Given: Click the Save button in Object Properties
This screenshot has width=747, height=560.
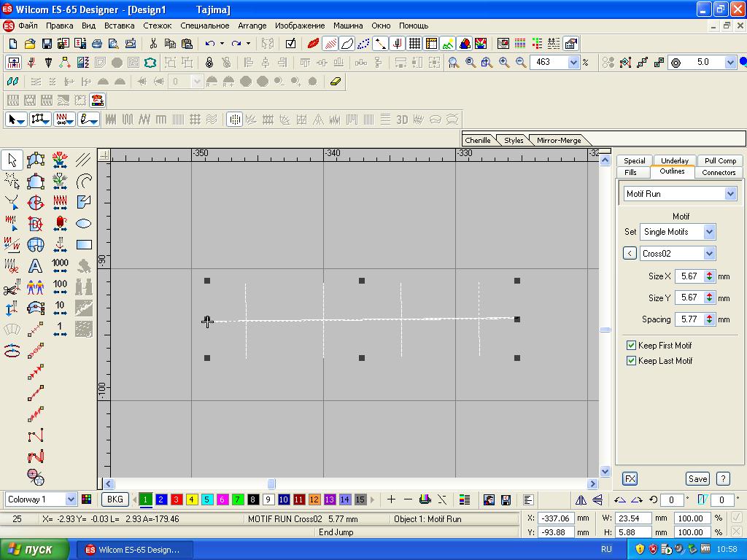Looking at the screenshot, I should [697, 479].
